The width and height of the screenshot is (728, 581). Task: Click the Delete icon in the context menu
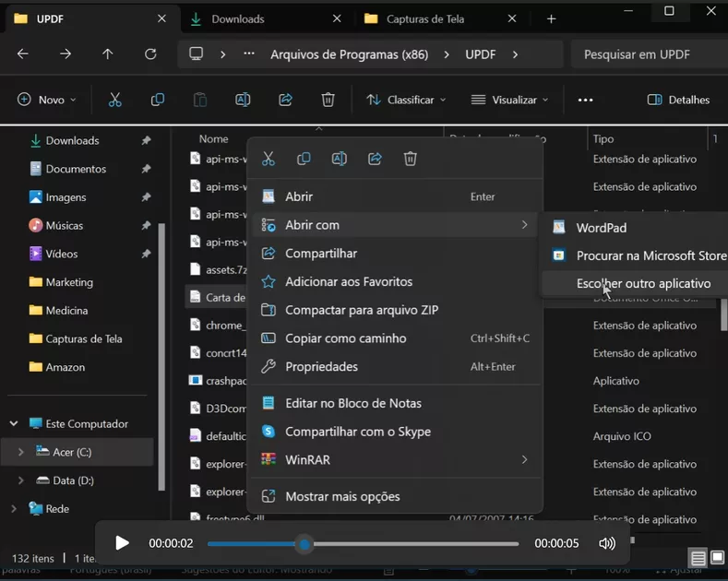tap(410, 159)
